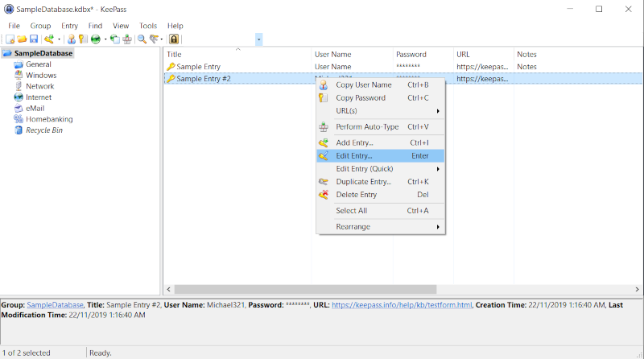Click the Homebanking percent icon
The width and height of the screenshot is (644, 359).
pos(19,119)
